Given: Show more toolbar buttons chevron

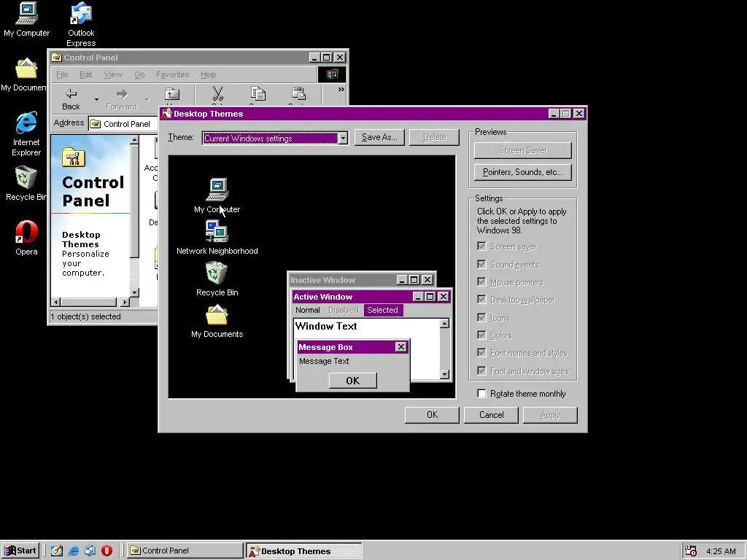Looking at the screenshot, I should coord(341,89).
